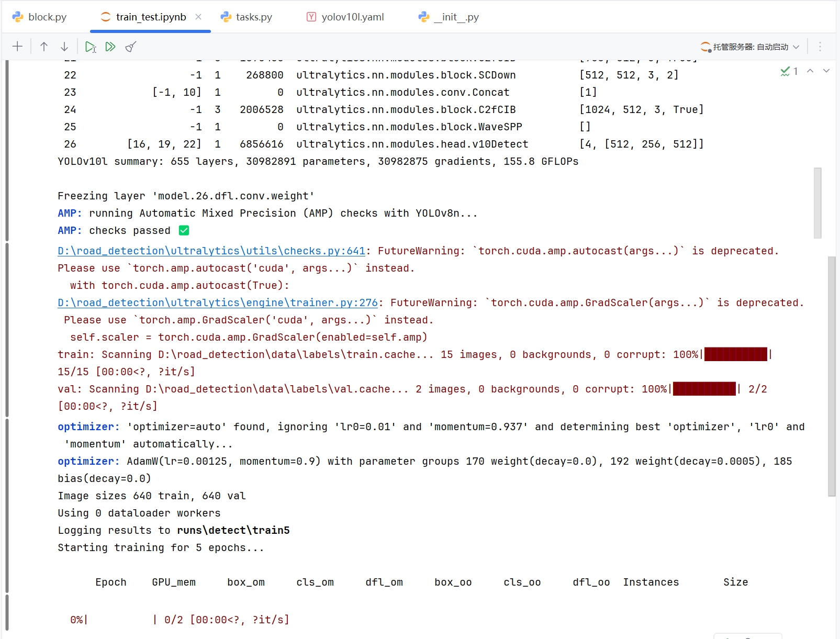840x639 pixels.
Task: Click 'box_oo' column header
Action: click(x=453, y=582)
